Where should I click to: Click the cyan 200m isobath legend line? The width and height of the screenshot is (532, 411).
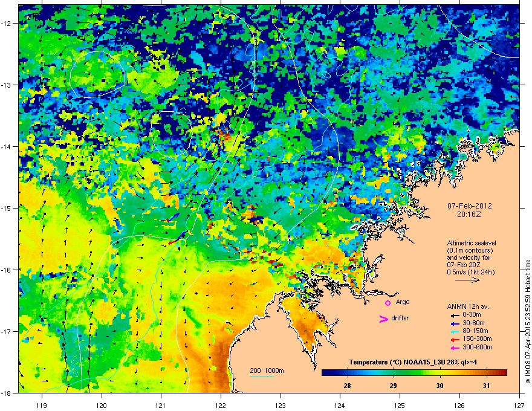tap(262, 377)
